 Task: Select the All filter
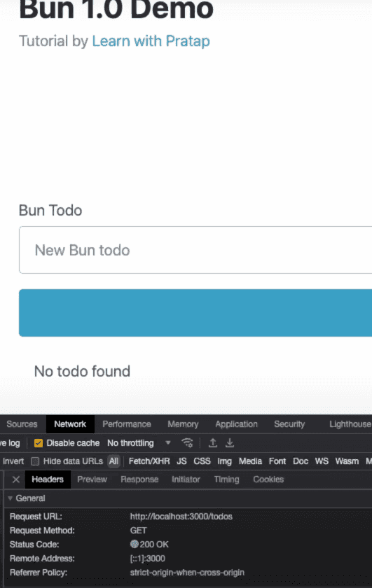[113, 461]
